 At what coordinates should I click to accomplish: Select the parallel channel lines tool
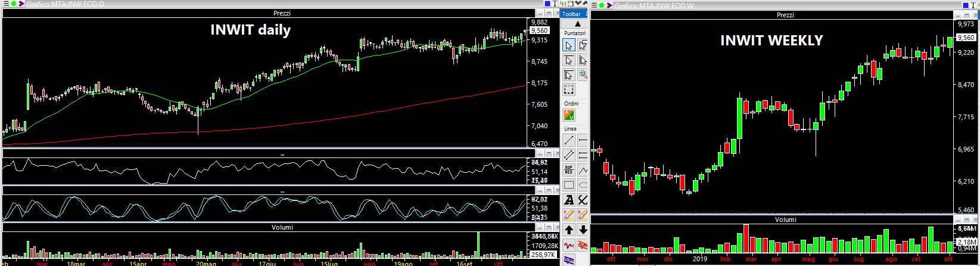(x=569, y=155)
